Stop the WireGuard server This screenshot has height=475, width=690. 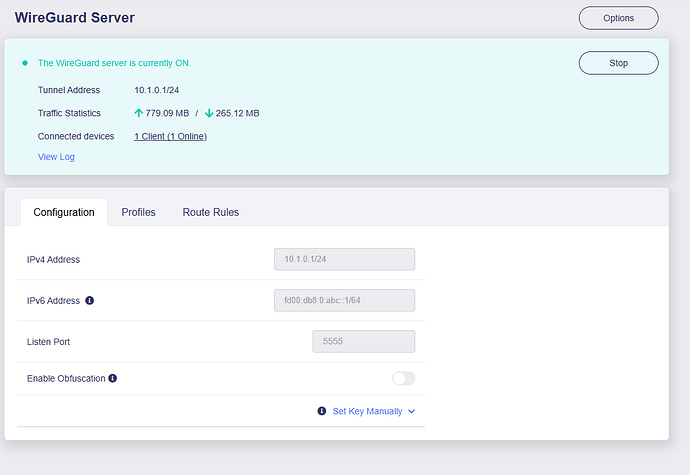pos(618,63)
